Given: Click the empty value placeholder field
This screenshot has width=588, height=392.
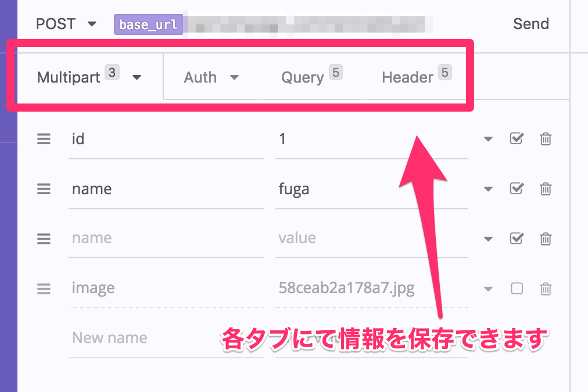Looking at the screenshot, I should (x=372, y=238).
